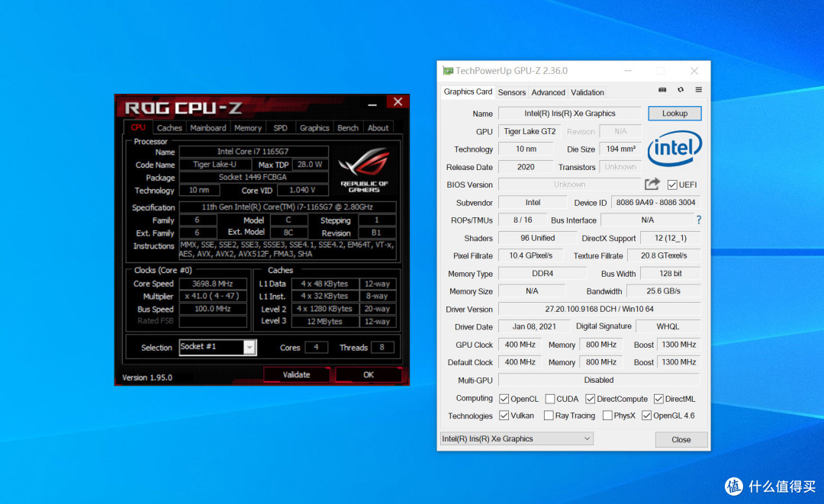Toggle the DirectCompute checkbox

(x=590, y=399)
